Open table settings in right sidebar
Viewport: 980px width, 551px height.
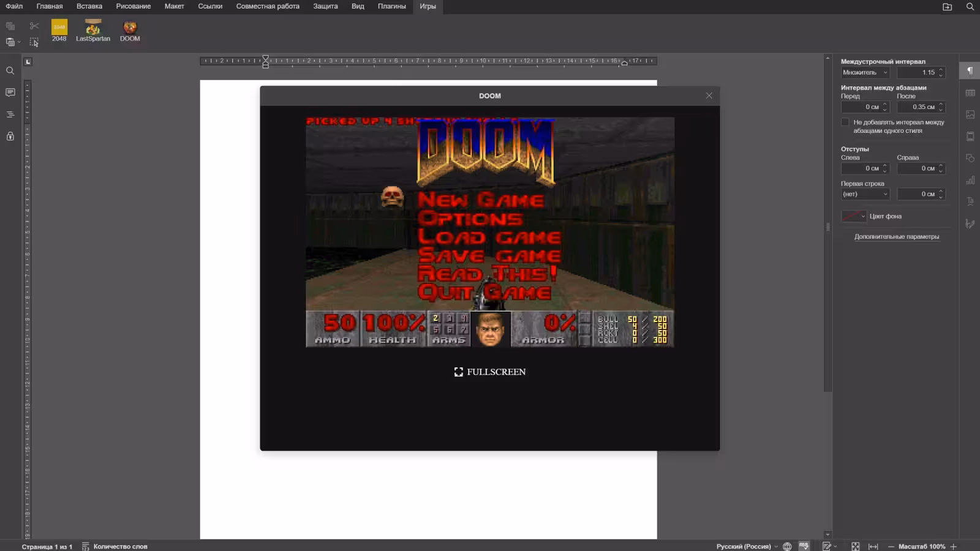[x=970, y=93]
